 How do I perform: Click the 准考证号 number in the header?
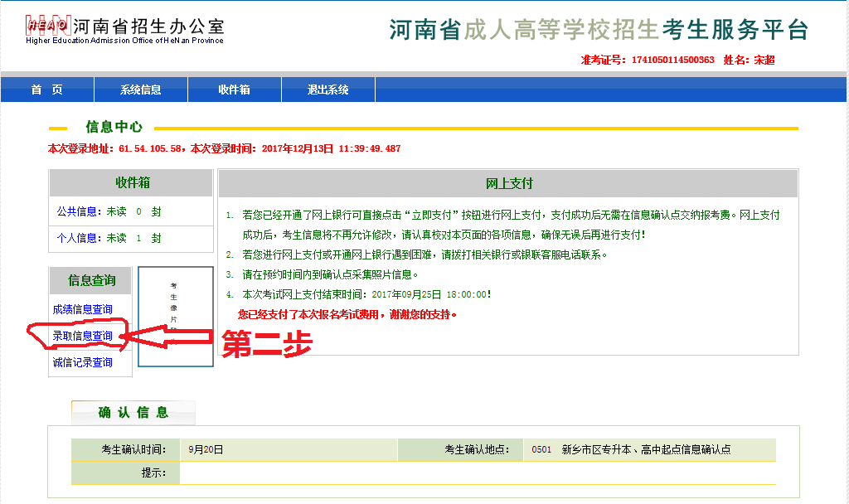[672, 61]
